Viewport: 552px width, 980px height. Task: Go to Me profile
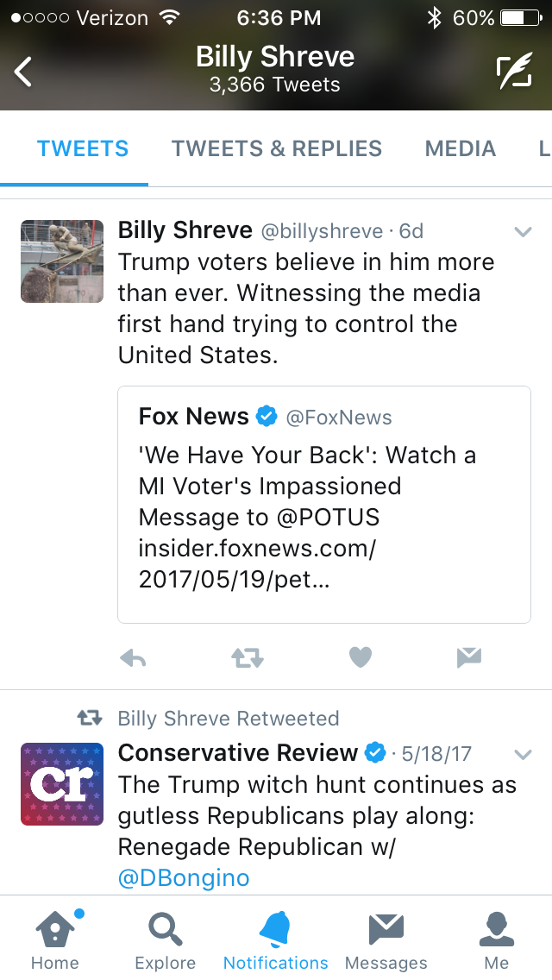tap(496, 937)
